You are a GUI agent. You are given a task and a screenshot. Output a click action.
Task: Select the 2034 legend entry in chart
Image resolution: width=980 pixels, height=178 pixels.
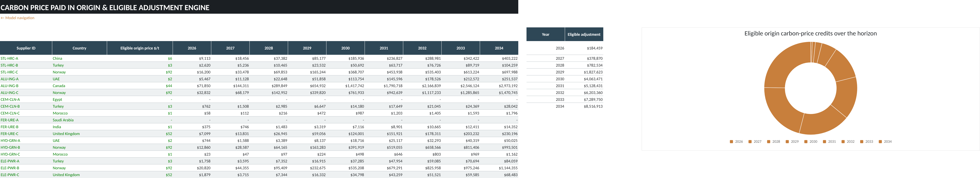coord(885,142)
